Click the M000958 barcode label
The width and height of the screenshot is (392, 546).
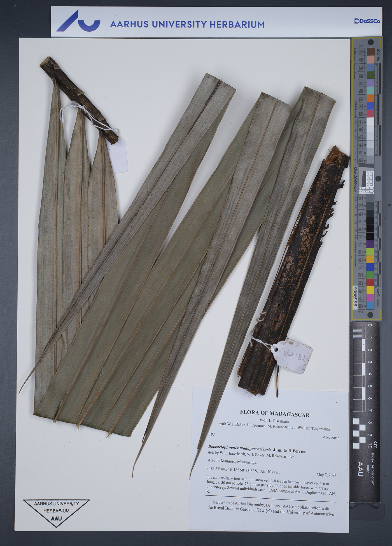pos(355,297)
